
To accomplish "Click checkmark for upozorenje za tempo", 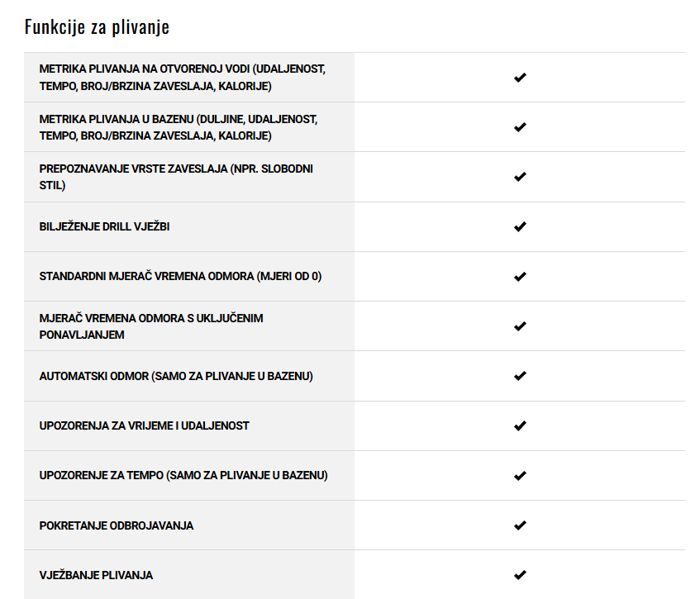I will click(520, 476).
